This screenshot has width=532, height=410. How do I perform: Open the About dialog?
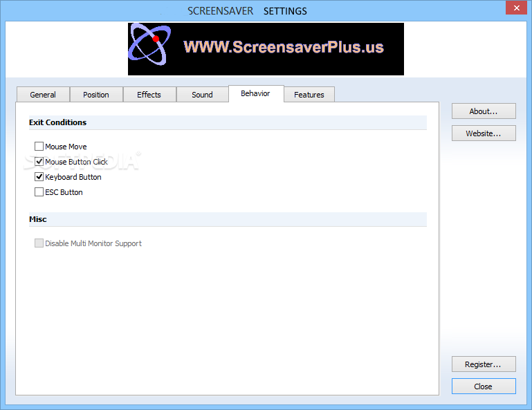[484, 111]
